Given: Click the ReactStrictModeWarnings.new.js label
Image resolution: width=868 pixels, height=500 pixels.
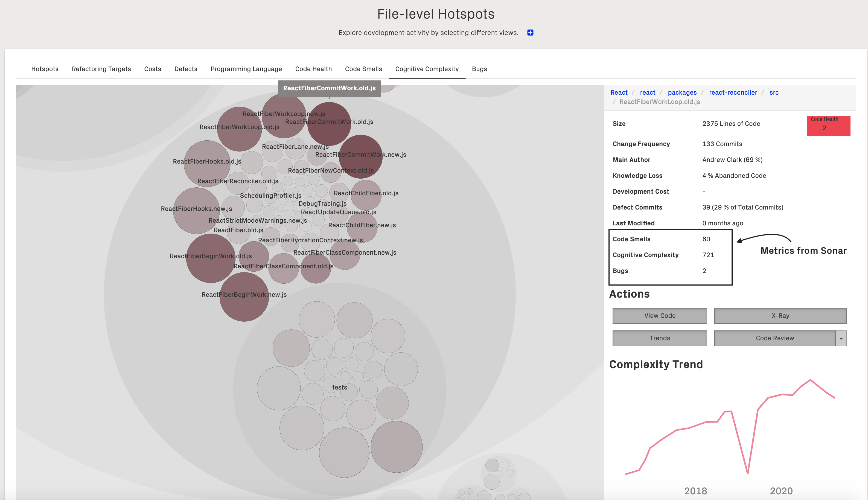Looking at the screenshot, I should 258,220.
